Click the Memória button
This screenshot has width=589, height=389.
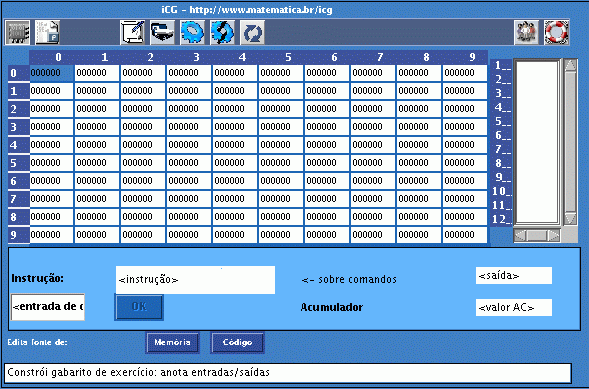[172, 342]
